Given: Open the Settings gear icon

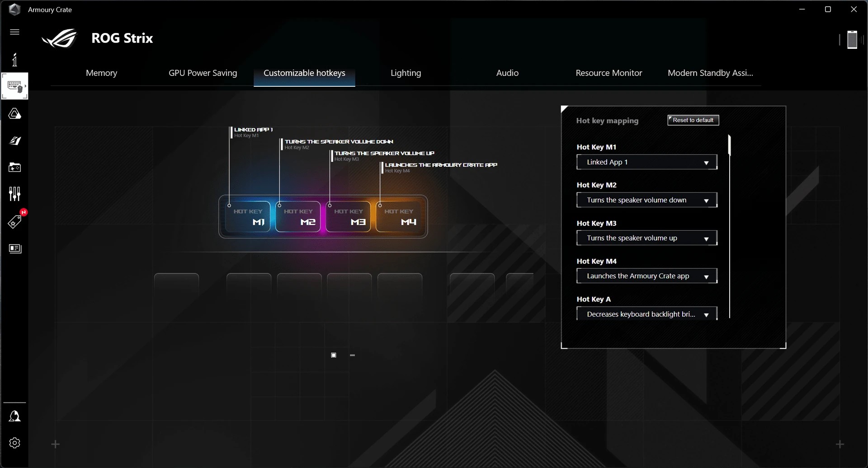Looking at the screenshot, I should point(14,443).
